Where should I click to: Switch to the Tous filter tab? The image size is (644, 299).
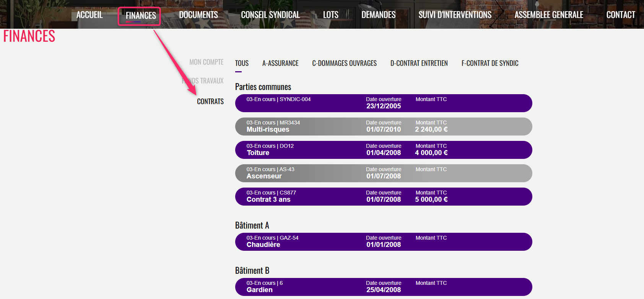point(242,63)
